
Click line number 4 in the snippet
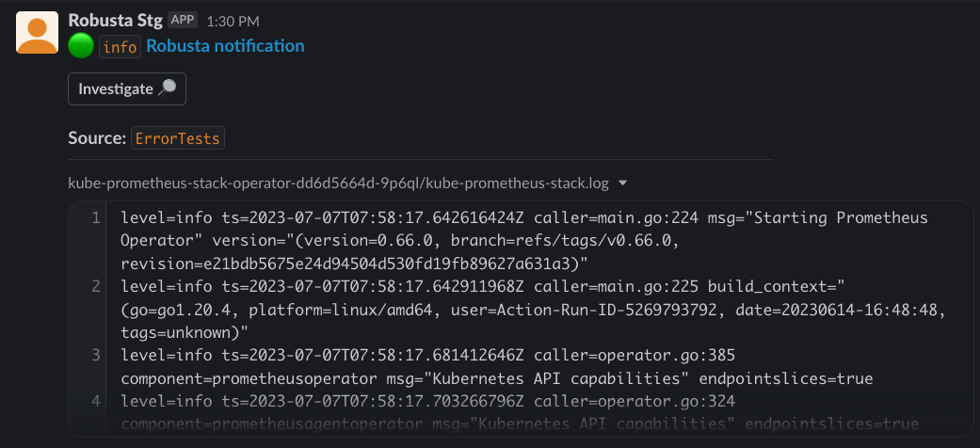click(96, 401)
